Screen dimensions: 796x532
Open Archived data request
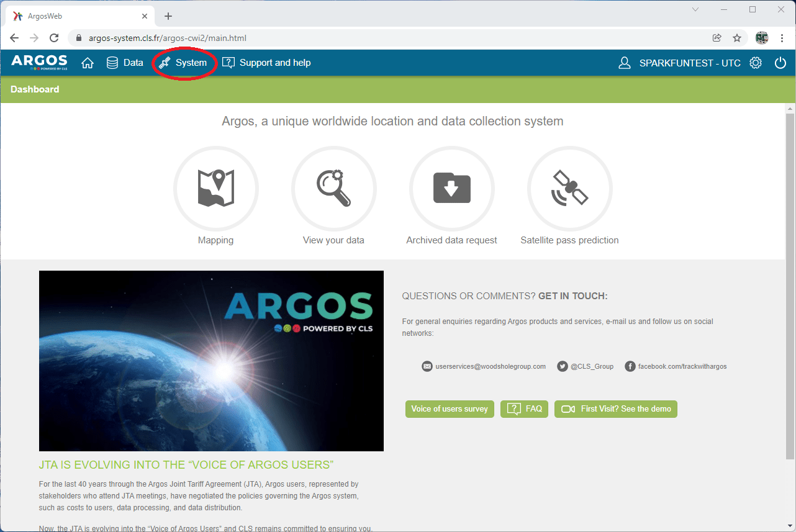pos(451,188)
